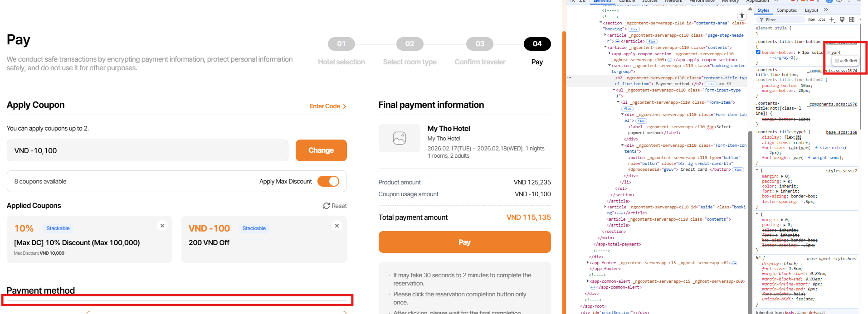868x314 pixels.
Task: Toggle the .cls element classes button
Action: coord(822,20)
